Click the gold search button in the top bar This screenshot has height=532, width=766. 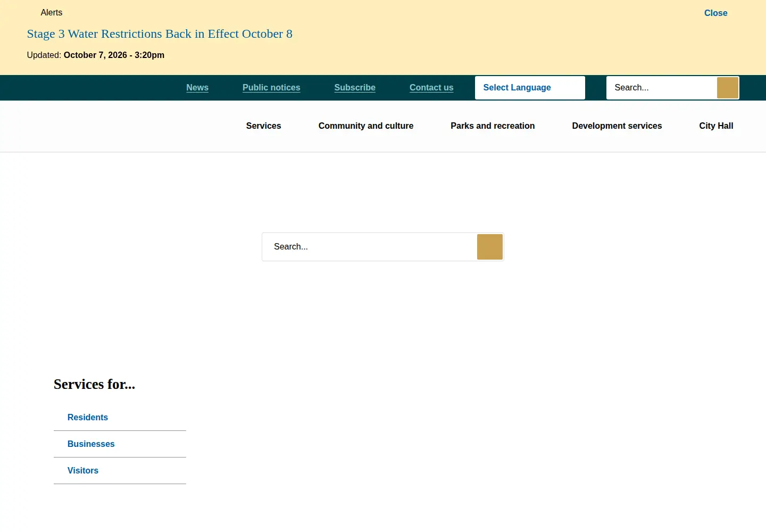coord(727,88)
